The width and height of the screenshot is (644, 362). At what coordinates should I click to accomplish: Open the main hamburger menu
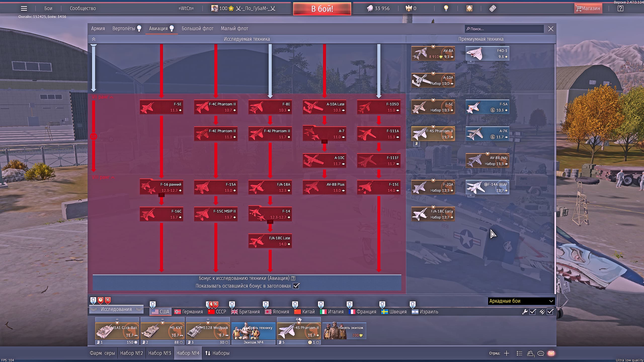click(24, 8)
